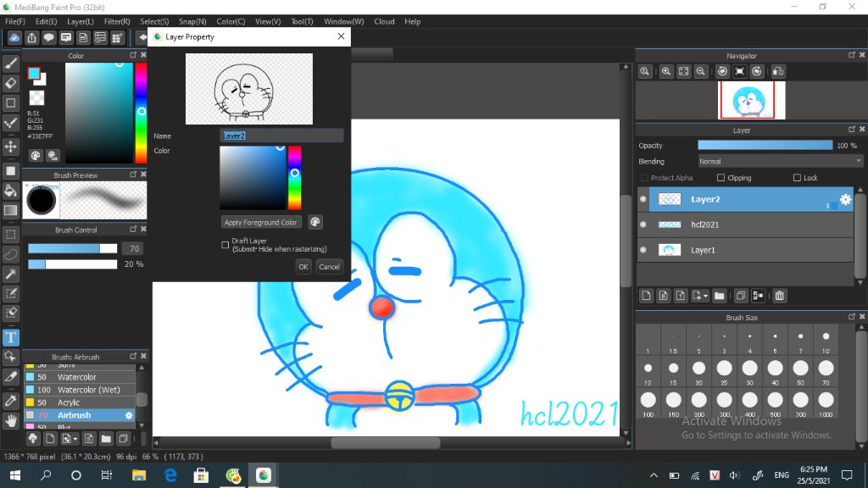Click the zoom in icon in Navigator
868x488 pixels.
(666, 71)
